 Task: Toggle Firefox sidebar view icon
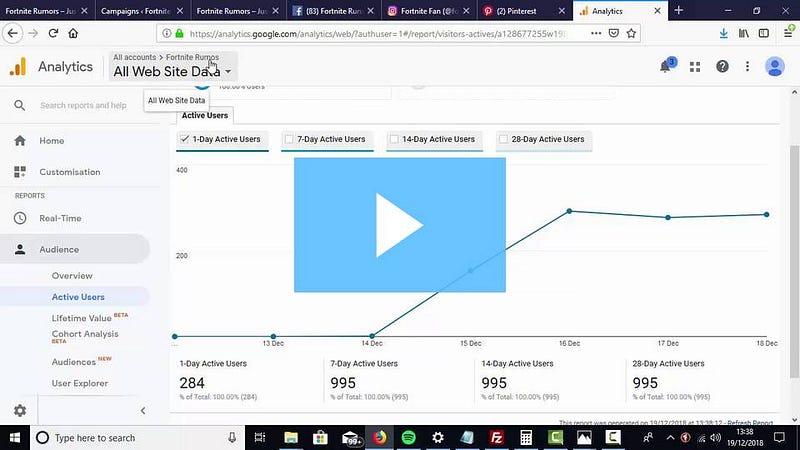(764, 33)
